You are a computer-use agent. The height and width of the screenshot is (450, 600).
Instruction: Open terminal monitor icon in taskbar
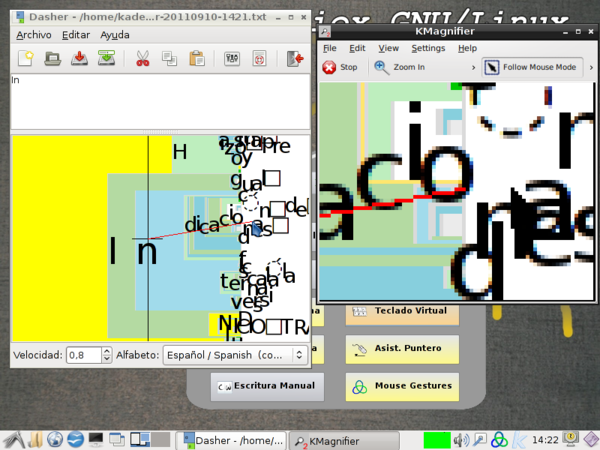(96, 440)
